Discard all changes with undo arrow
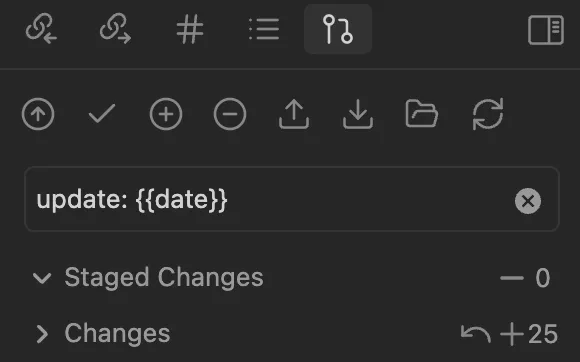Viewport: 580px width, 362px height. pyautogui.click(x=476, y=334)
